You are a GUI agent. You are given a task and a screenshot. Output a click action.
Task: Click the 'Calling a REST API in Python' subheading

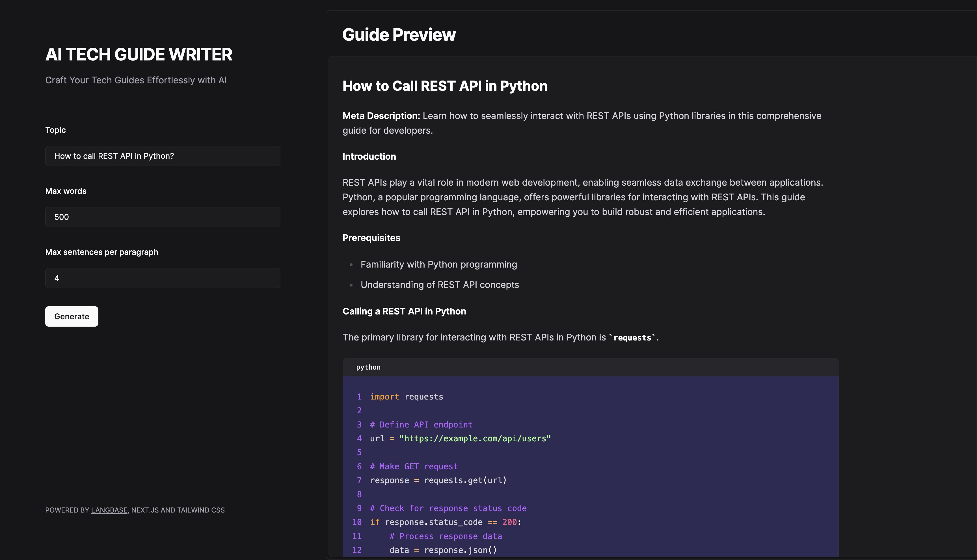point(404,311)
